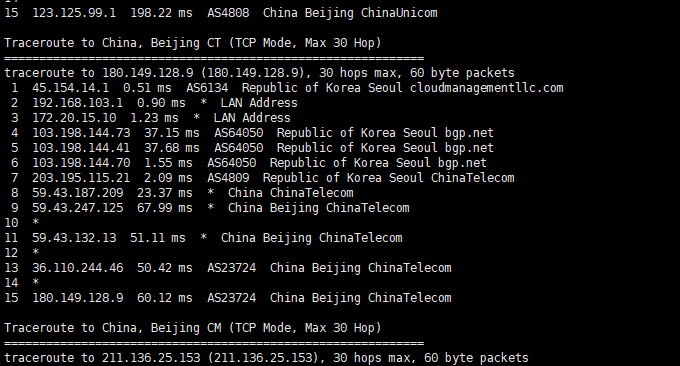Click the 67.99 ms latency value

click(165, 208)
